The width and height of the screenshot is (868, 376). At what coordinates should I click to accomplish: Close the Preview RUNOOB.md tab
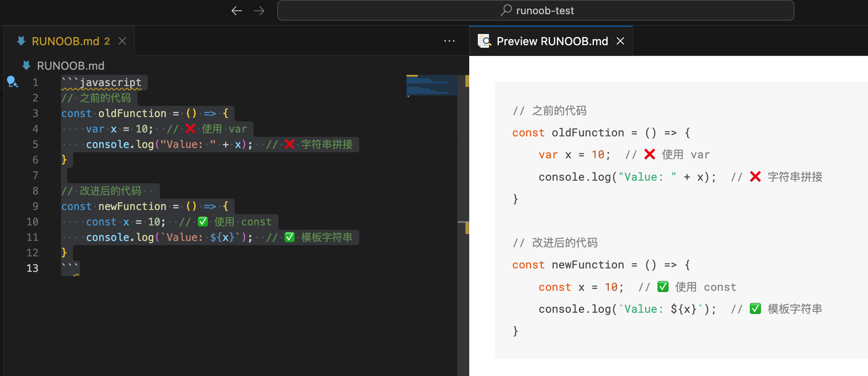tap(620, 41)
